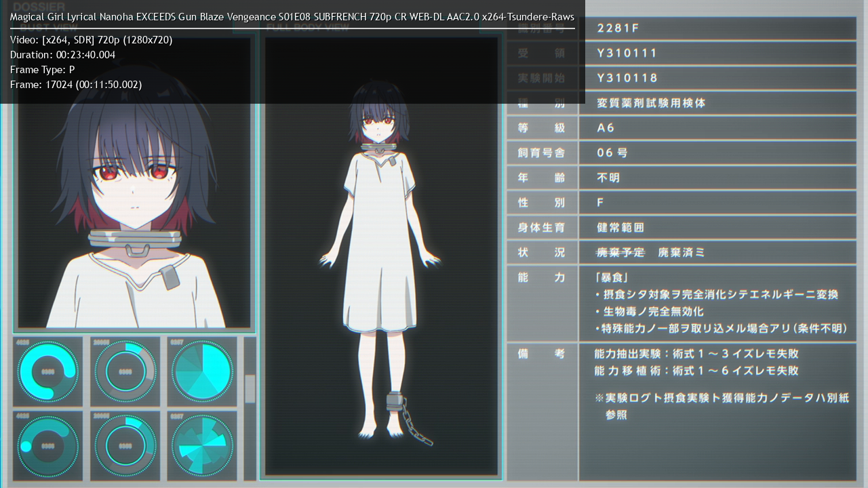
Task: Select the spiky radial rose chart gauge
Action: tap(203, 446)
